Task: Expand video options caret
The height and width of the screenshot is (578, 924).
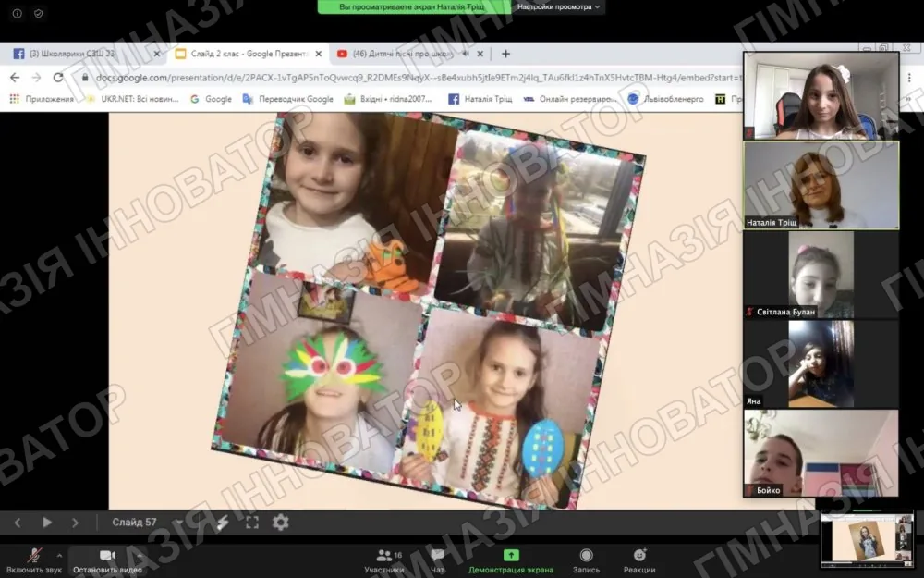Action: (140, 555)
